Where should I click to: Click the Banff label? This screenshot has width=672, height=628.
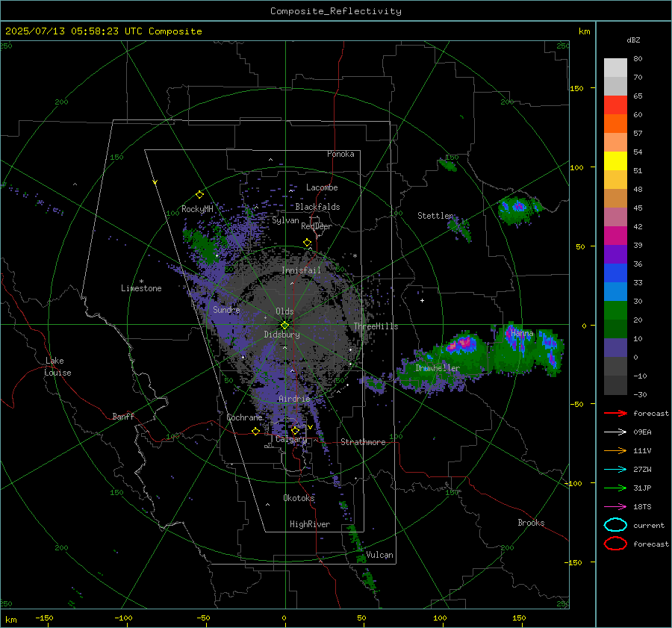pyautogui.click(x=123, y=416)
